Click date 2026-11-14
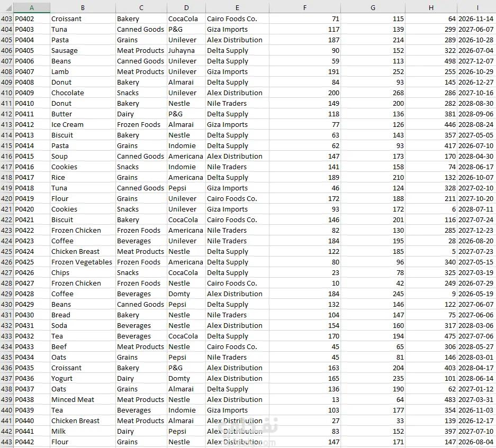The width and height of the screenshot is (496, 448). point(477,19)
